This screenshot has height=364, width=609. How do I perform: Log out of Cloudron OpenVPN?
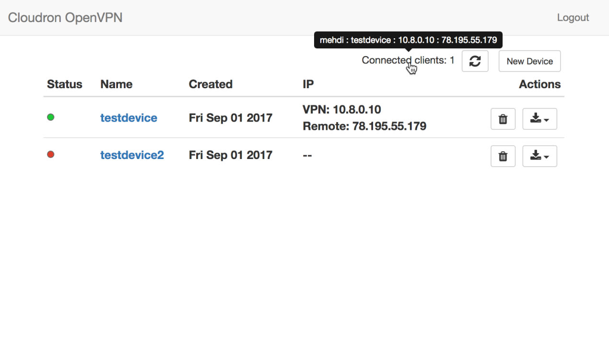[573, 17]
